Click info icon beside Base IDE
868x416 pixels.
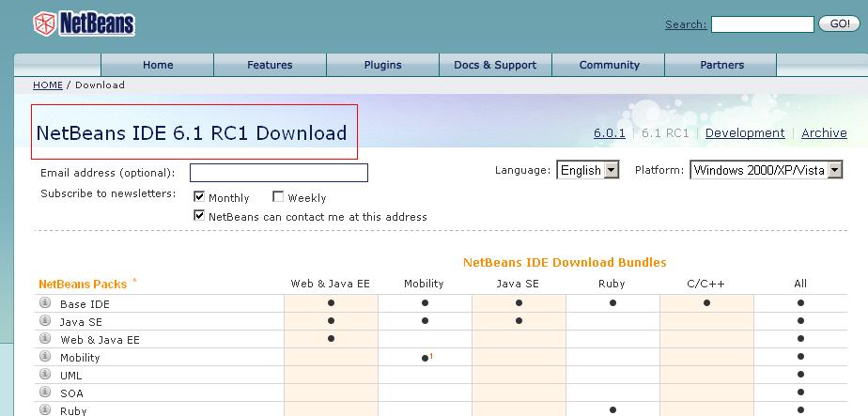pos(45,302)
